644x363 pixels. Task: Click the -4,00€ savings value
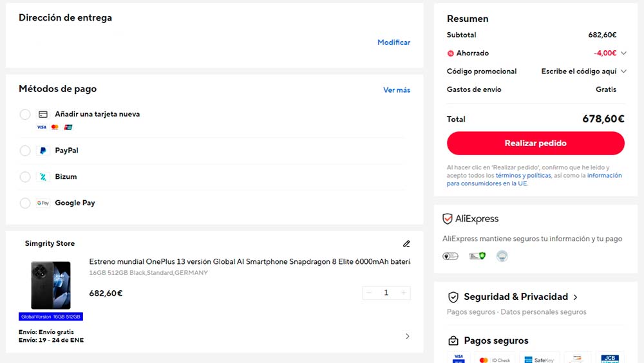tap(605, 53)
